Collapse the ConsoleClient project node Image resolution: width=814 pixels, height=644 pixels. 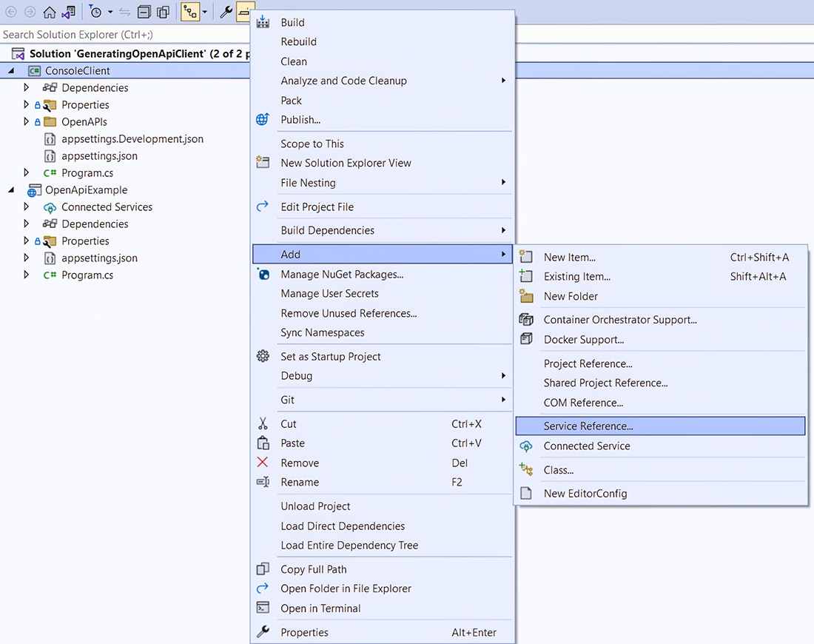pos(11,70)
